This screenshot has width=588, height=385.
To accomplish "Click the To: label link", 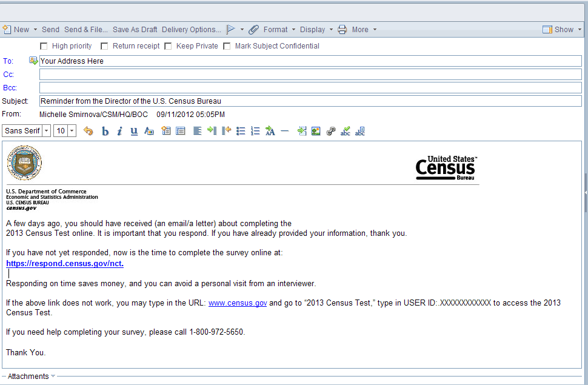I will tap(8, 61).
